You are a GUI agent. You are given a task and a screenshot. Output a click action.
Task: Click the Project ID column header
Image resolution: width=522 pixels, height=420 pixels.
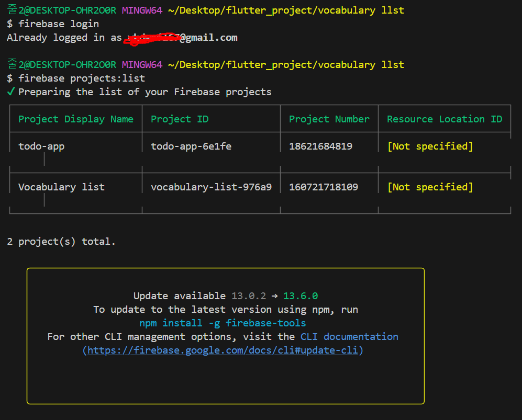click(x=180, y=119)
